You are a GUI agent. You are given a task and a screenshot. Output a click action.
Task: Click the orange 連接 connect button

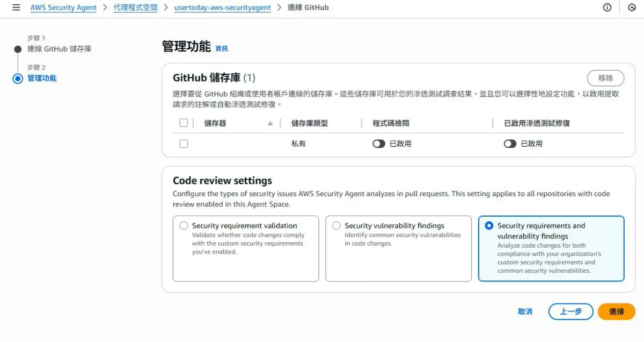coord(616,311)
